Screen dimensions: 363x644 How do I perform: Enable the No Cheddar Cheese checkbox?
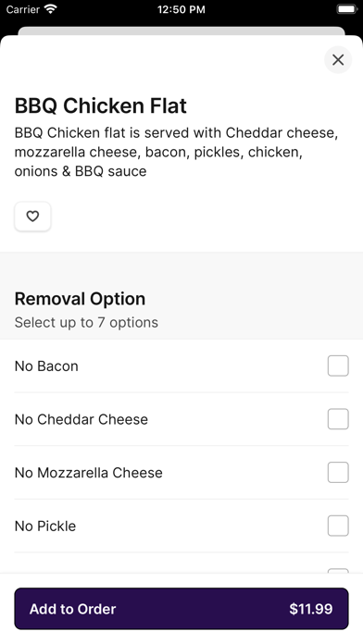(x=338, y=419)
